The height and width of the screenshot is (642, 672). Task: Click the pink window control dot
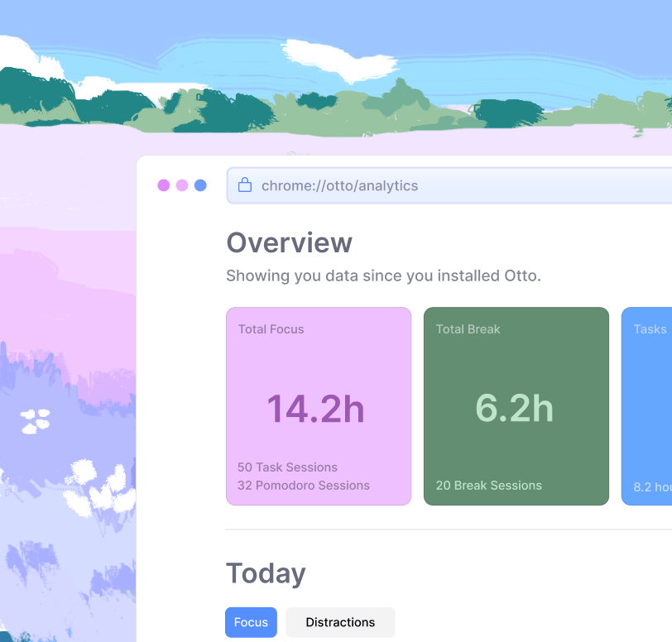point(164,185)
